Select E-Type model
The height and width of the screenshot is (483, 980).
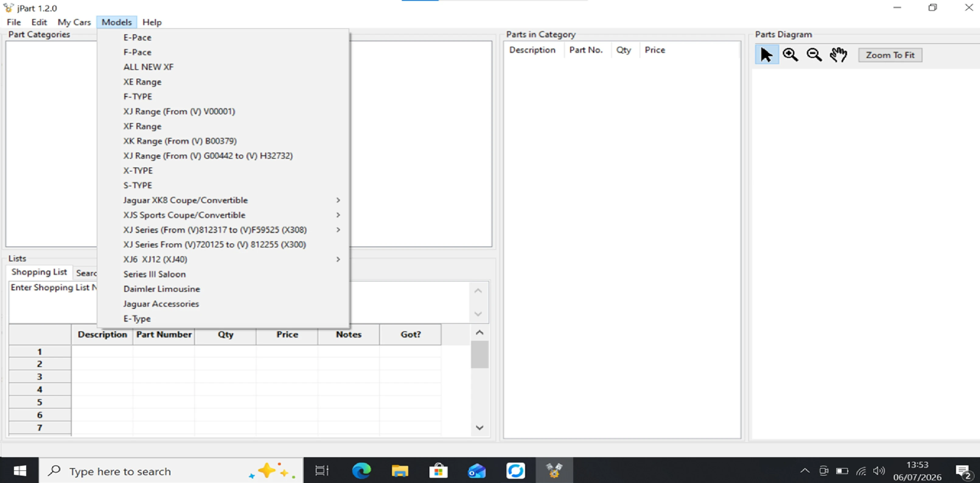[x=223, y=319]
